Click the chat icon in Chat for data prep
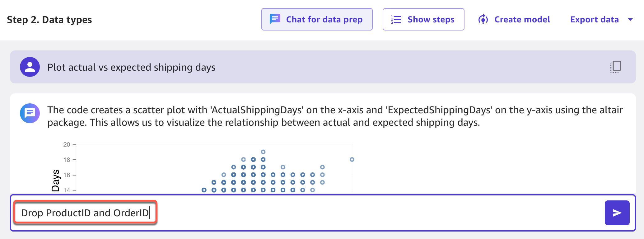 tap(275, 19)
